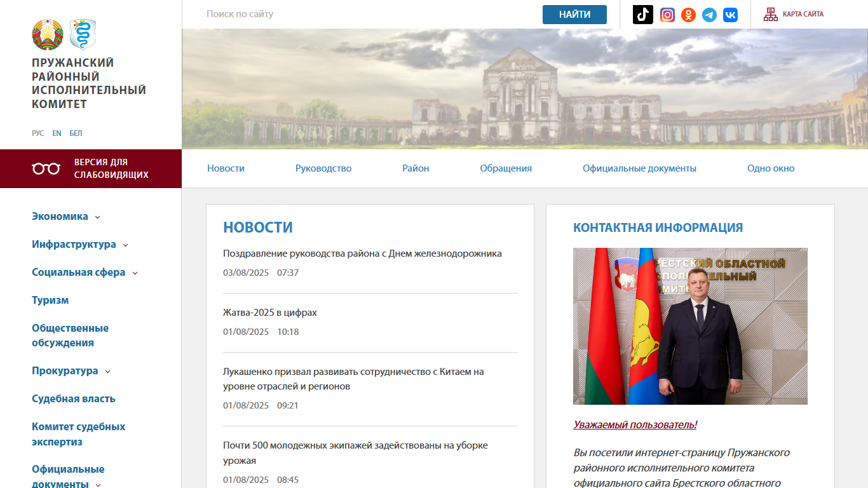Switch site language to БЕЛ
This screenshot has height=488, width=868.
76,133
